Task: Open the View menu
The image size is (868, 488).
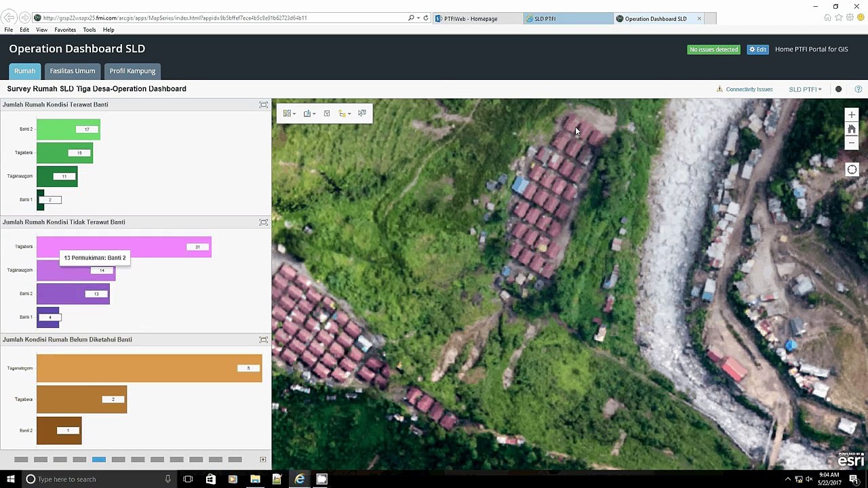Action: click(x=41, y=30)
